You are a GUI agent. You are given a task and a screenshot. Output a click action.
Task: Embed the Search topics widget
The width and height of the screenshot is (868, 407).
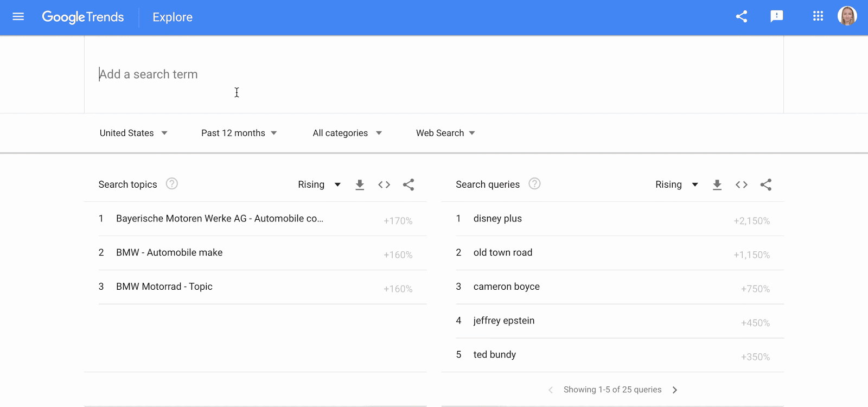click(384, 185)
